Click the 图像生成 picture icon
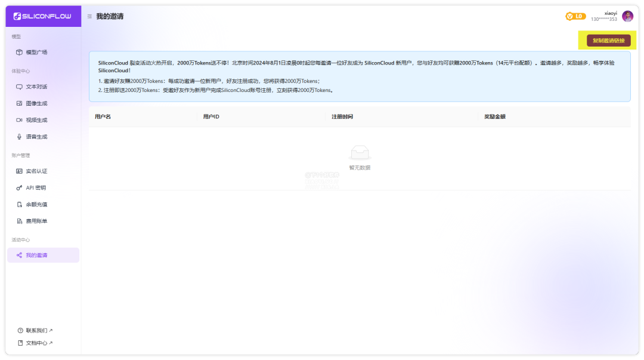Viewport: 644px width, 360px height. (x=19, y=103)
